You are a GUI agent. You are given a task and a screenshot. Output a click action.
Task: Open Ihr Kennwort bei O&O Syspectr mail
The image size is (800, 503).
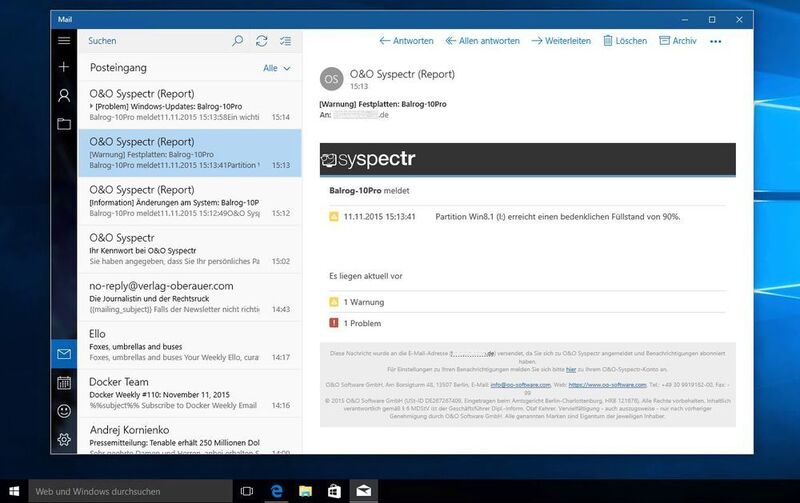tap(189, 249)
